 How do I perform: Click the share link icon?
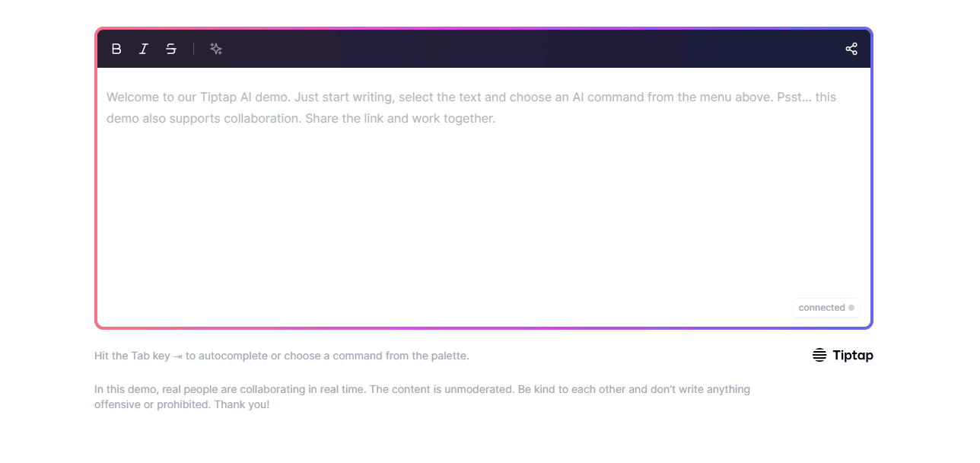(x=851, y=49)
